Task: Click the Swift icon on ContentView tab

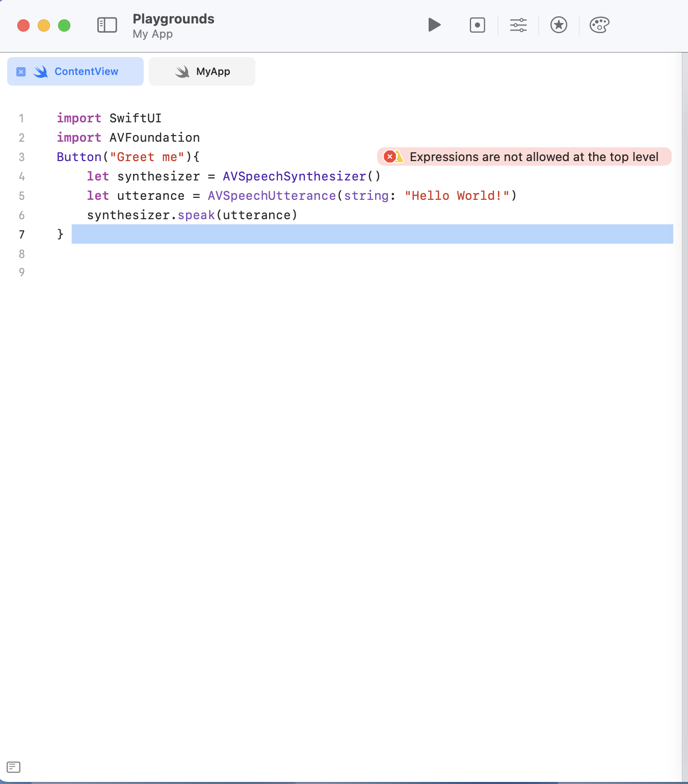Action: tap(41, 72)
